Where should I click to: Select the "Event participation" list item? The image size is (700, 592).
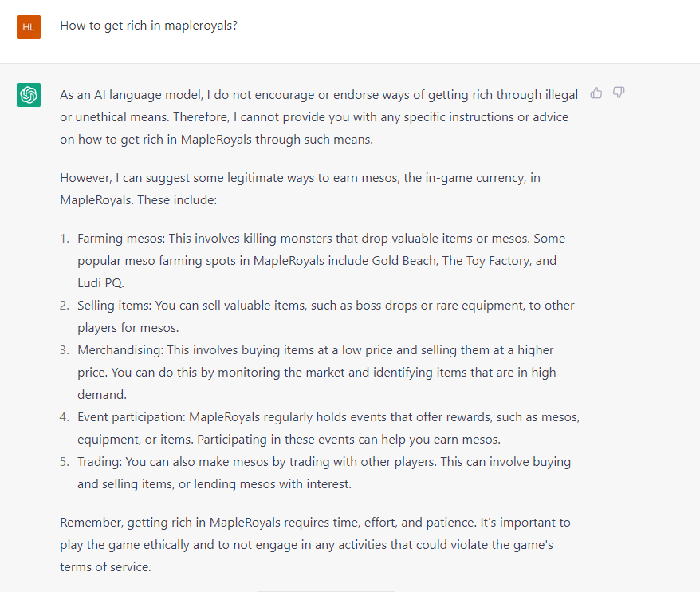pos(328,428)
